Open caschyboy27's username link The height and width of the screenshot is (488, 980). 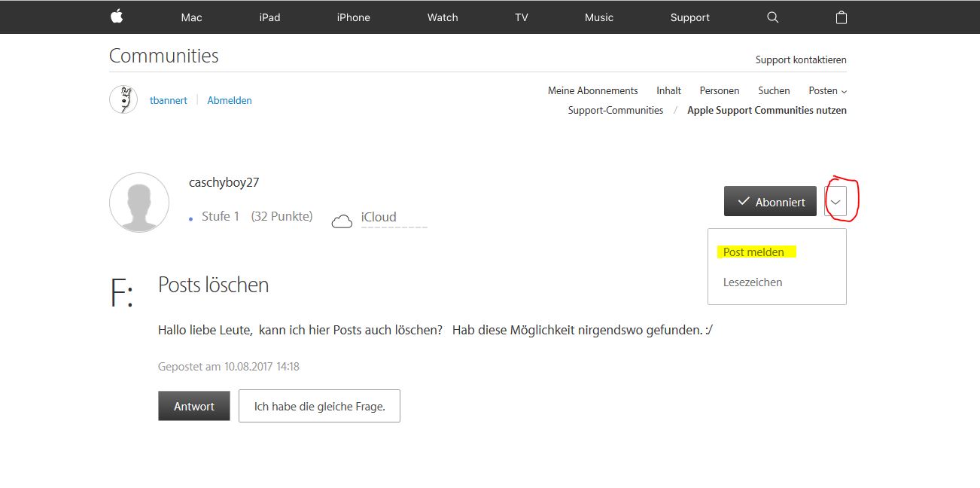tap(224, 183)
